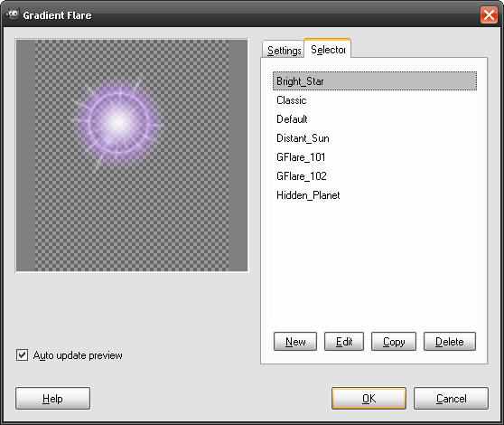Switch to the Settings tab
Viewport: 504px width, 425px height.
(x=284, y=51)
